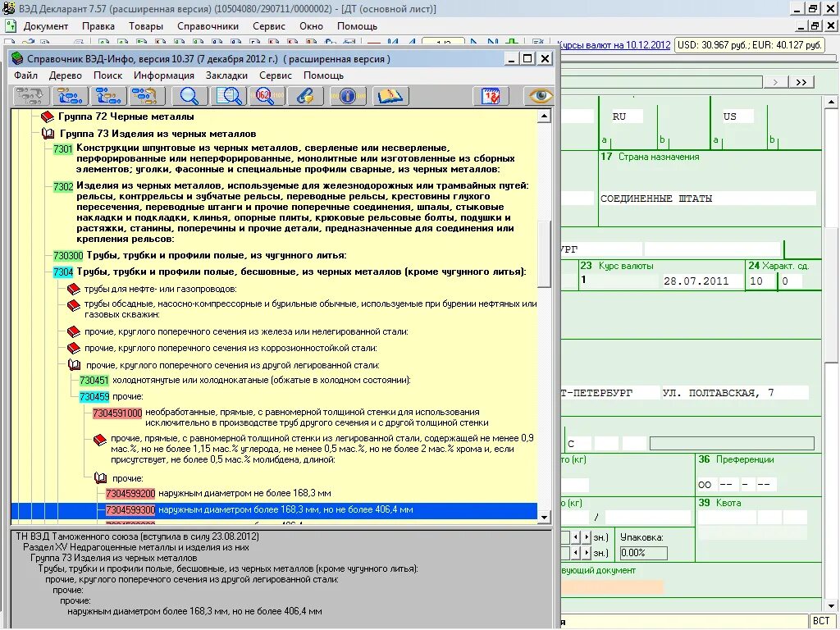
Task: Select code 7304599200 наружным диаметром не более 168,3
Action: click(x=130, y=493)
